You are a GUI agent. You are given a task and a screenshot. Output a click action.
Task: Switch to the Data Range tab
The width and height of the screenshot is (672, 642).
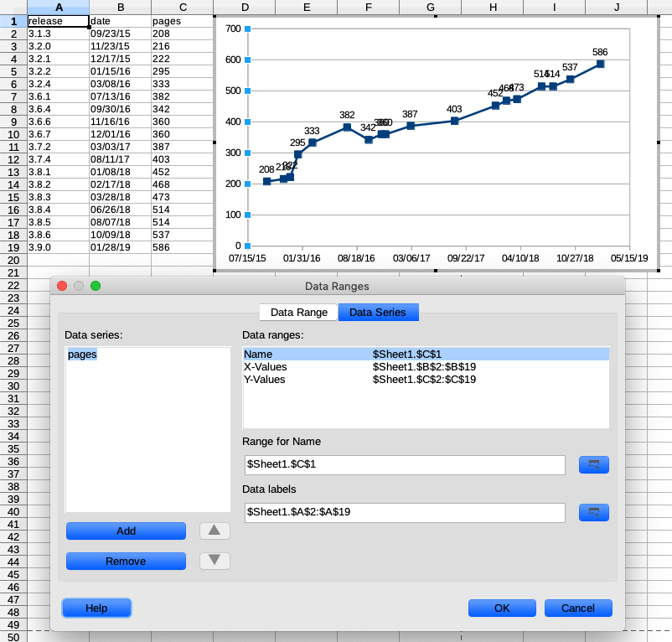(x=298, y=313)
